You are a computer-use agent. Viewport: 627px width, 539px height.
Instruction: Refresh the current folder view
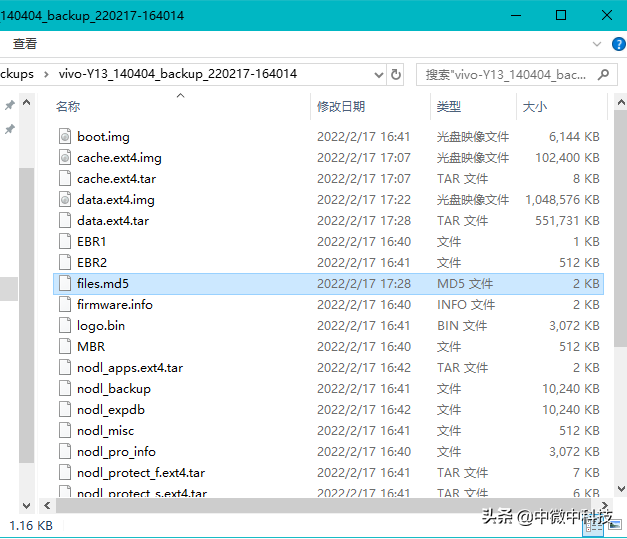click(x=395, y=74)
